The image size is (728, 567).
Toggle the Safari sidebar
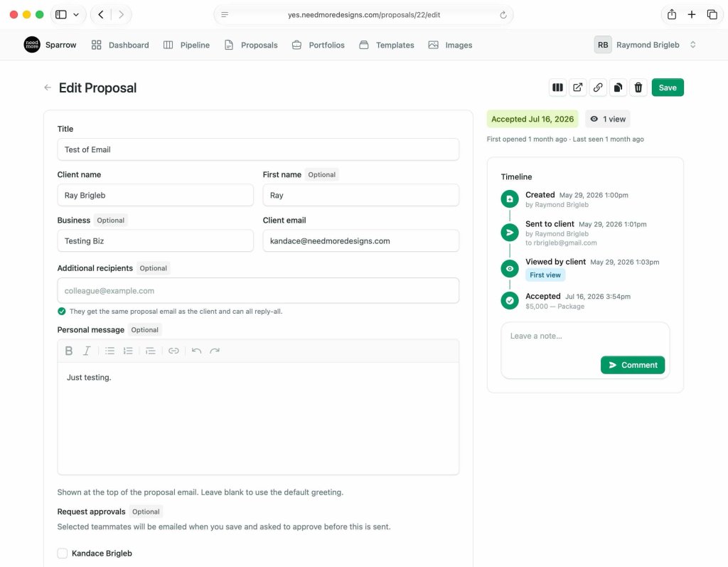point(61,14)
